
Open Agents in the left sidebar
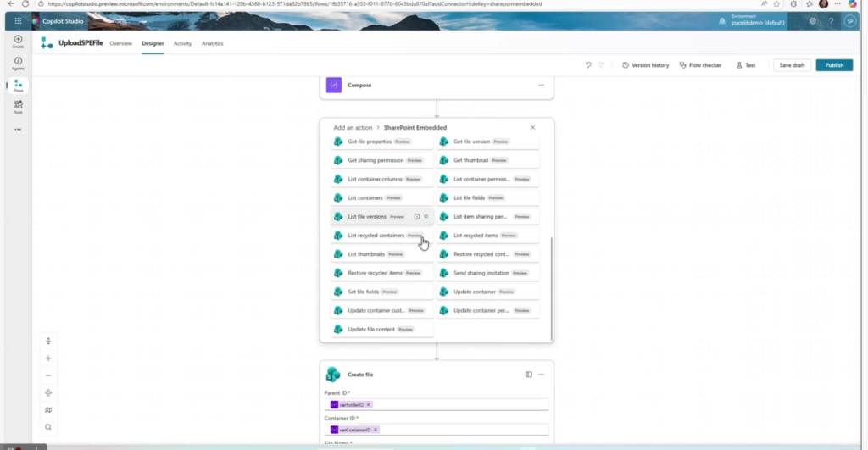pyautogui.click(x=18, y=63)
